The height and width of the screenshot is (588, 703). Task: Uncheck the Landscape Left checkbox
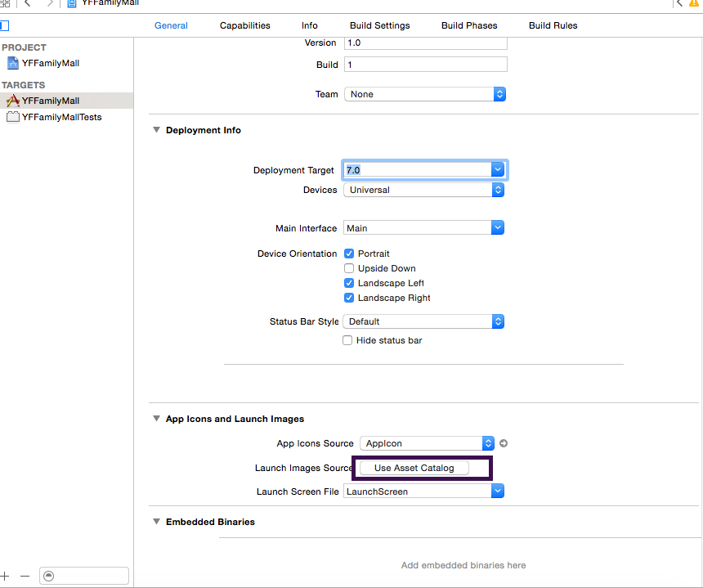(x=349, y=283)
